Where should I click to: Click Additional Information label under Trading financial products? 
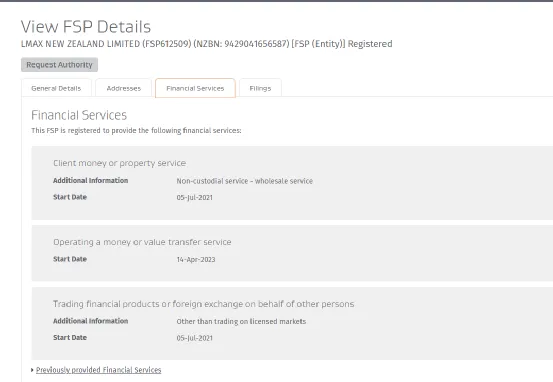91,321
